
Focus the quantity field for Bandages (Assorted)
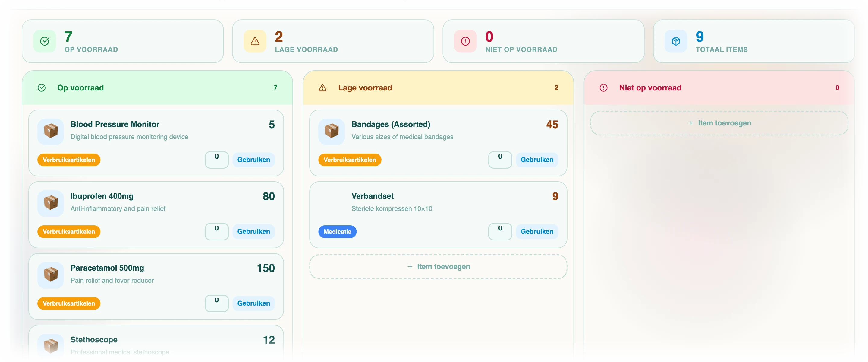pos(500,160)
